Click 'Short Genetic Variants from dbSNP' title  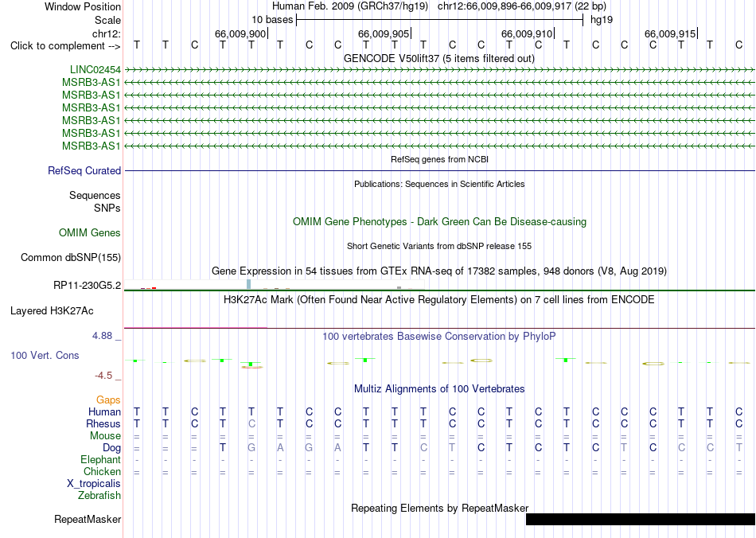(439, 246)
